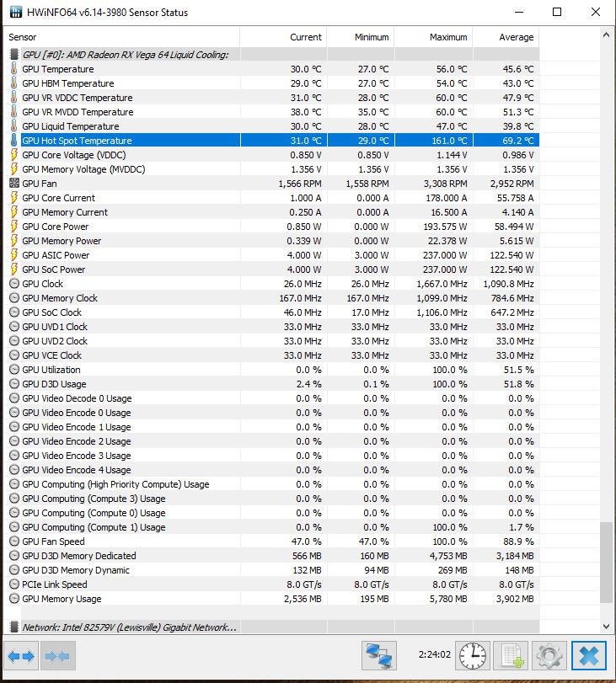This screenshot has width=616, height=683.
Task: Click the 2:24:02 elapsed time readout
Action: tap(434, 654)
